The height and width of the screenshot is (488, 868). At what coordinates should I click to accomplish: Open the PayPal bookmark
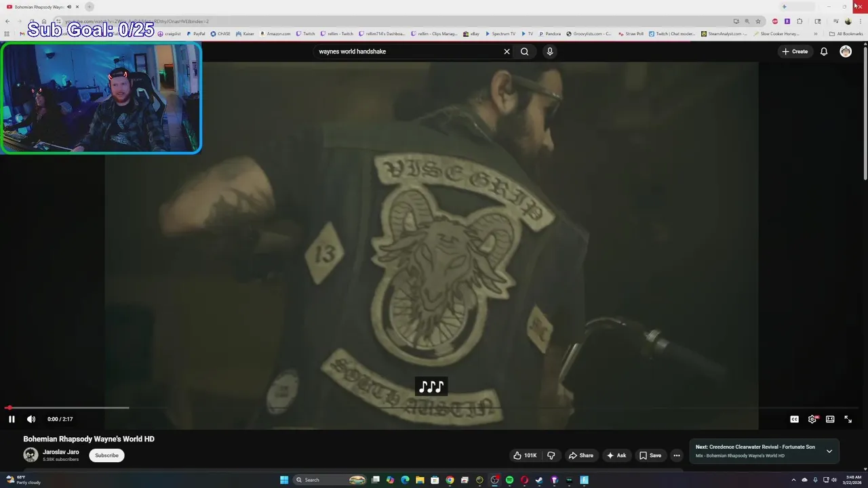point(196,33)
